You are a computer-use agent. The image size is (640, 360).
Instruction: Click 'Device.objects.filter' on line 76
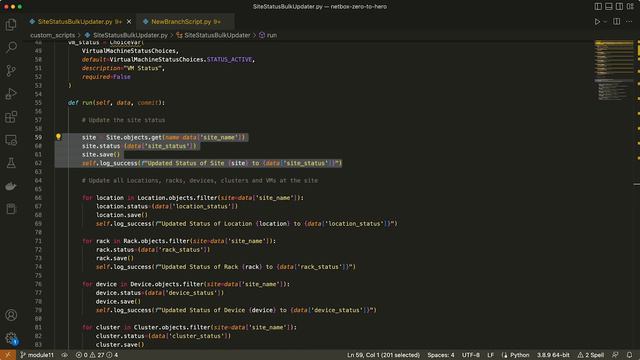pos(167,284)
